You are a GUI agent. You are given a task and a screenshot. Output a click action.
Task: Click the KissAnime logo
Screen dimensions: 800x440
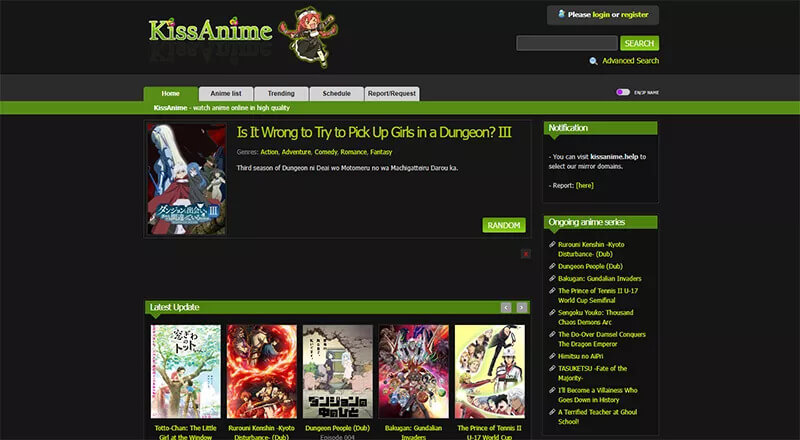coord(211,30)
